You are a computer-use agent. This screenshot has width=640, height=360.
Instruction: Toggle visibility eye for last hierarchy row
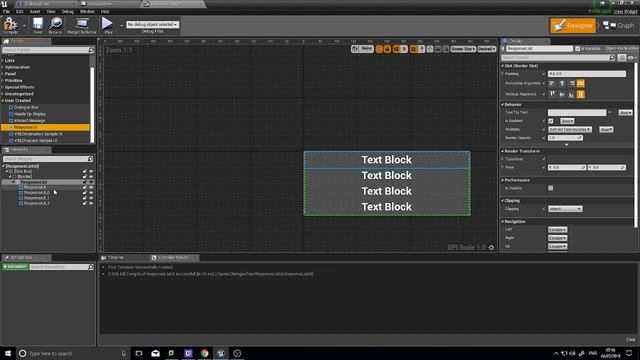[91, 203]
